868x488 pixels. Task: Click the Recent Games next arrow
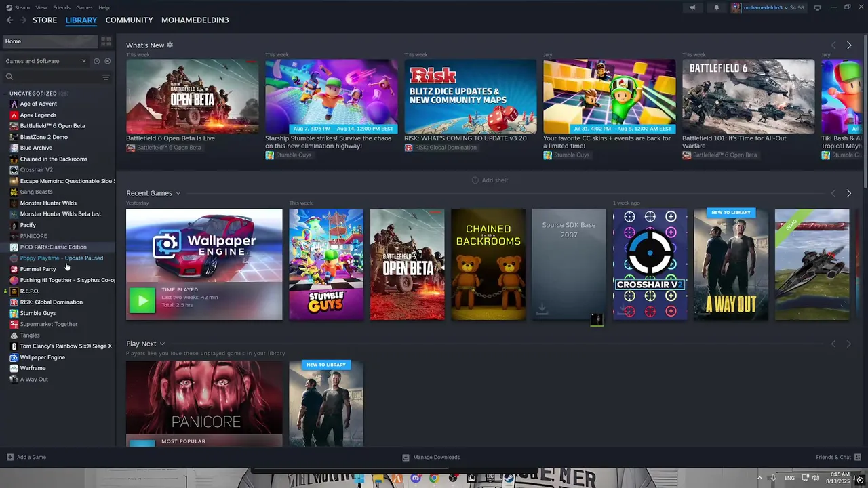coord(848,193)
